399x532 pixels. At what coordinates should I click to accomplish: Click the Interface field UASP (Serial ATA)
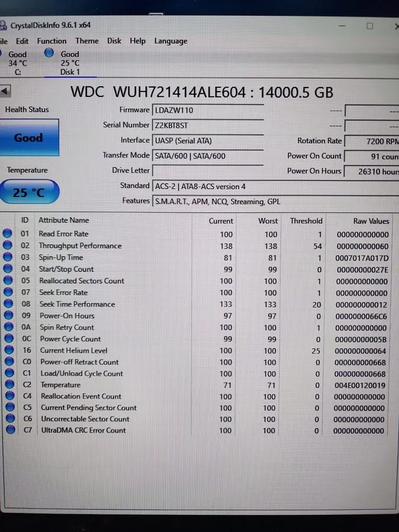[207, 141]
